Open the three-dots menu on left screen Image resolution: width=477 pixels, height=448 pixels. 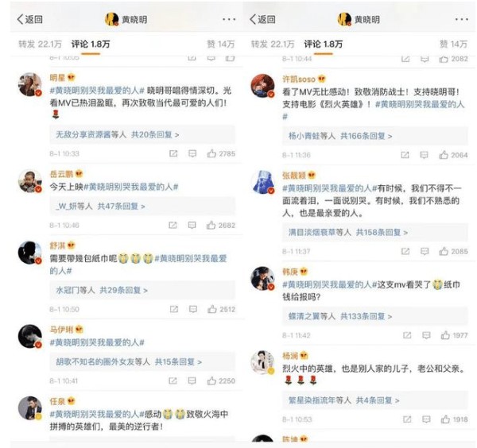tap(229, 19)
